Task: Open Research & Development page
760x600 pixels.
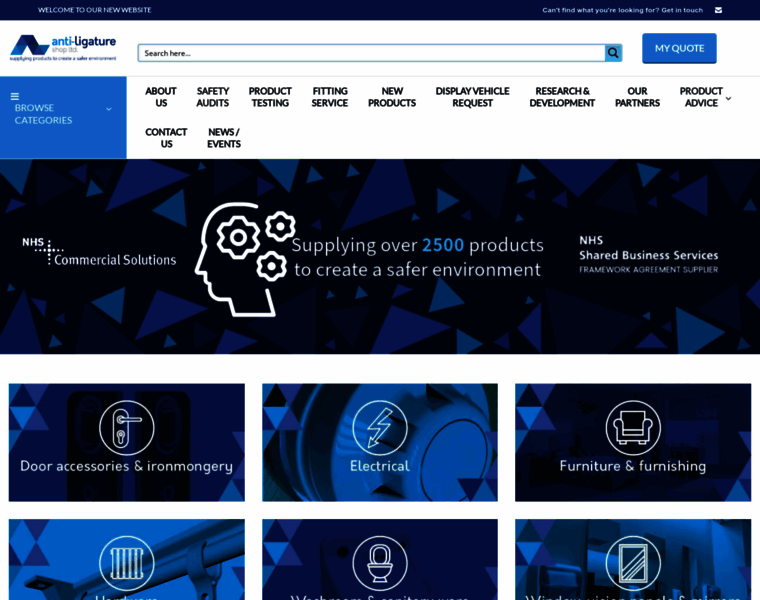Action: pos(562,97)
